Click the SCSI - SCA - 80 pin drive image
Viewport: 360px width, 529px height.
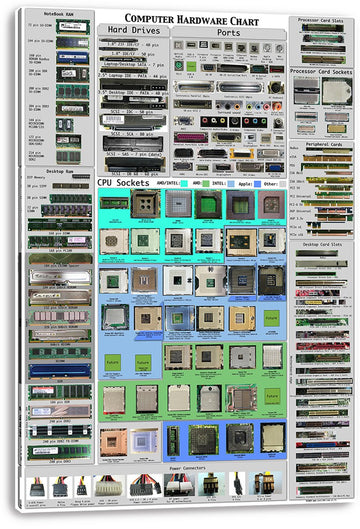(133, 122)
